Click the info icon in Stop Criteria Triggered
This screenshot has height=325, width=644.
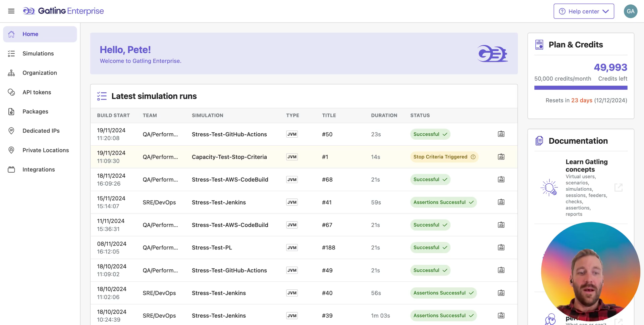coord(473,157)
